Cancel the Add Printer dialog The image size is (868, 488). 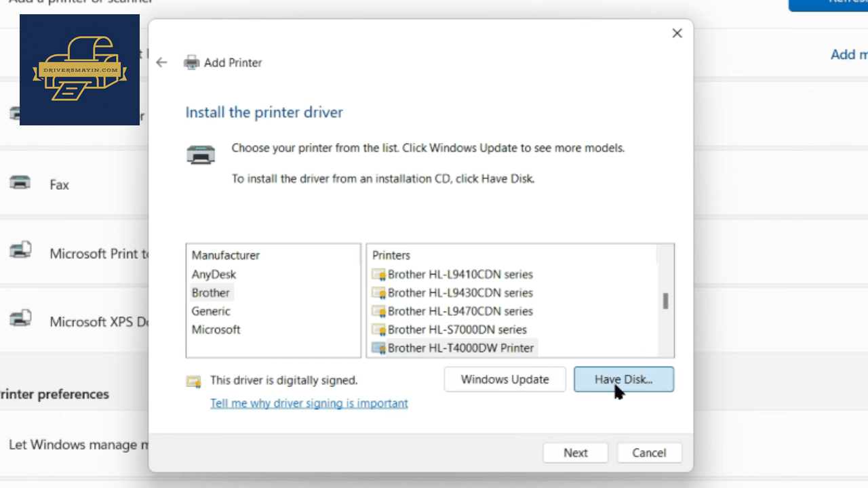pyautogui.click(x=649, y=453)
